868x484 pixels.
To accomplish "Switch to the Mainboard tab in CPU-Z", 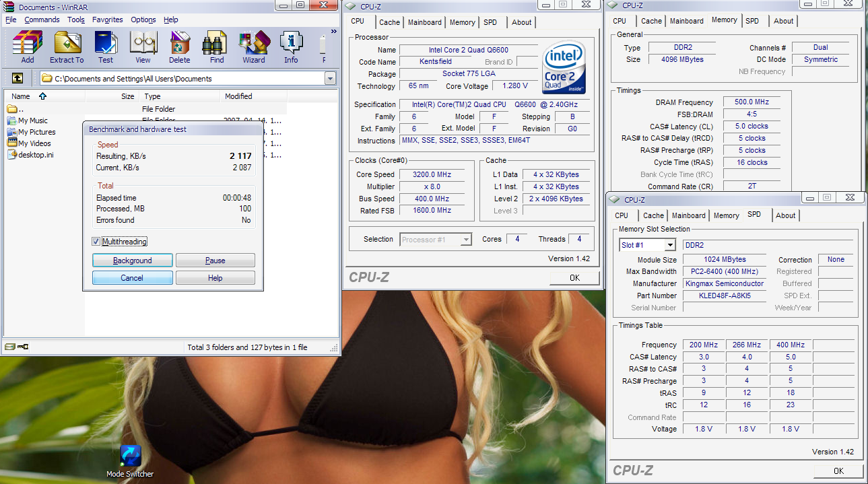I will tap(424, 22).
